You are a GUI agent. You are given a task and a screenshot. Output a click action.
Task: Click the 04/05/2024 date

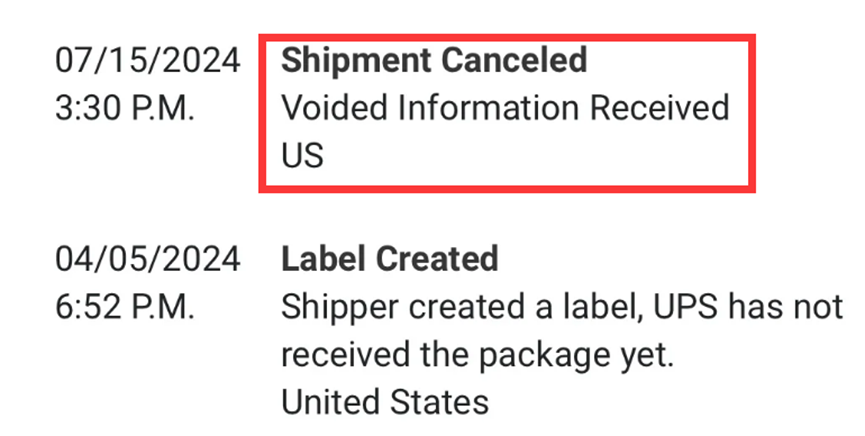click(148, 259)
